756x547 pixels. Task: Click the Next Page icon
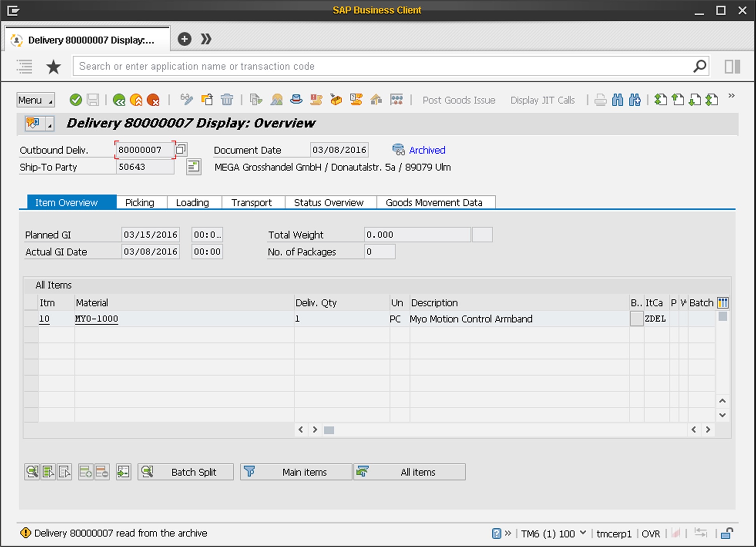[695, 100]
